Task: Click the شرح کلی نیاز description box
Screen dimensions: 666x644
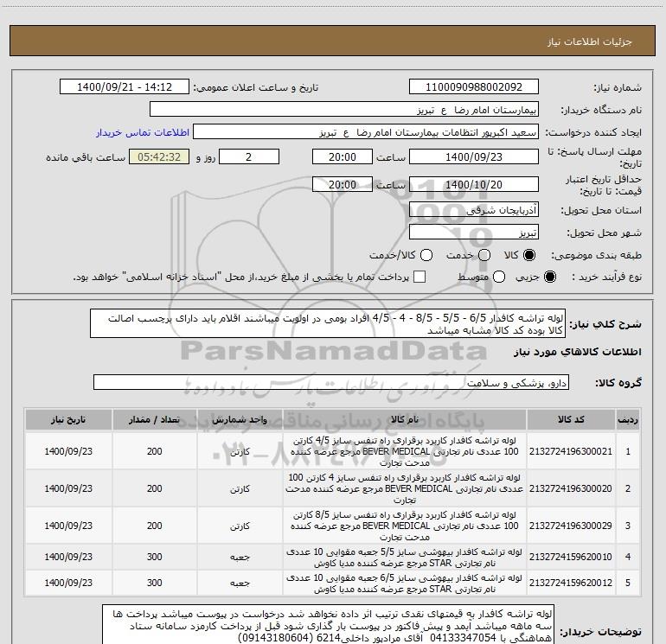Action: [328, 324]
